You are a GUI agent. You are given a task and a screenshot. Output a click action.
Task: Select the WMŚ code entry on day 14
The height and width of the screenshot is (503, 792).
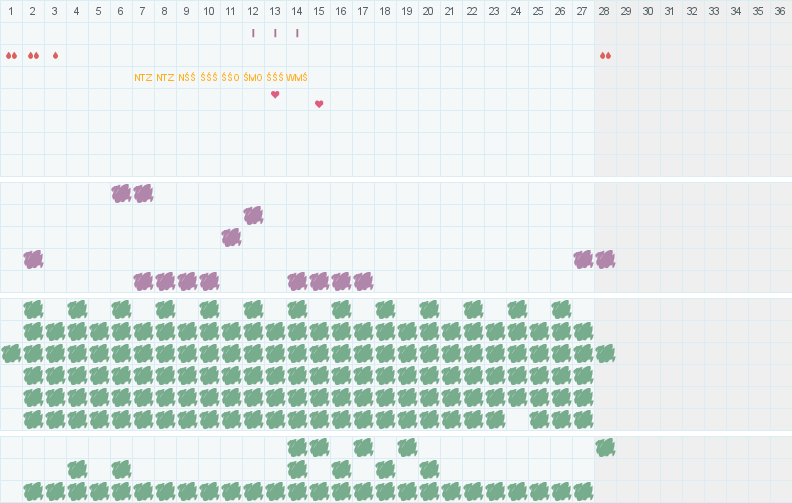(297, 77)
